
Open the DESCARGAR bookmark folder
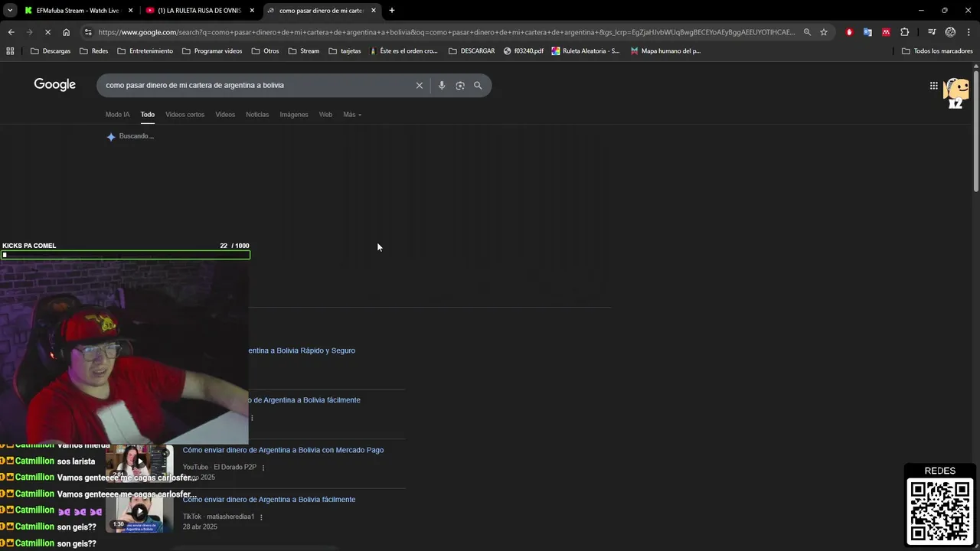(472, 51)
